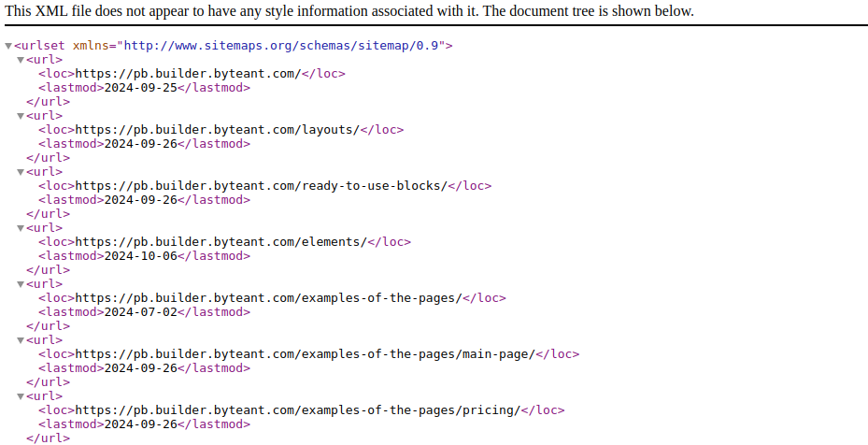Click the examples-of-the-pages/pricing URL text
Image resolution: width=868 pixels, height=445 pixels.
click(x=297, y=410)
